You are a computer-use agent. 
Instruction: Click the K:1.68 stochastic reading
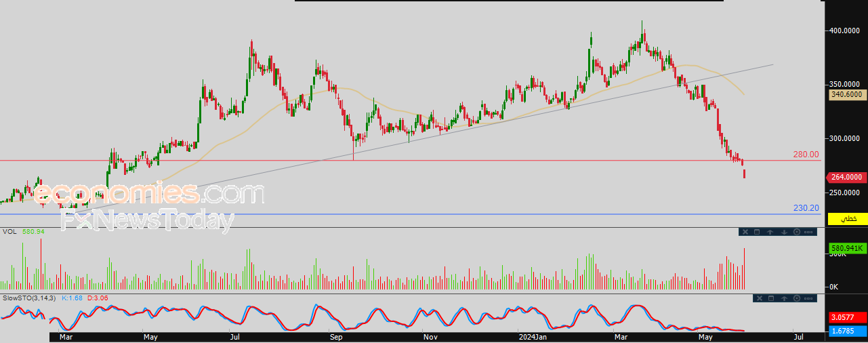pyautogui.click(x=72, y=298)
